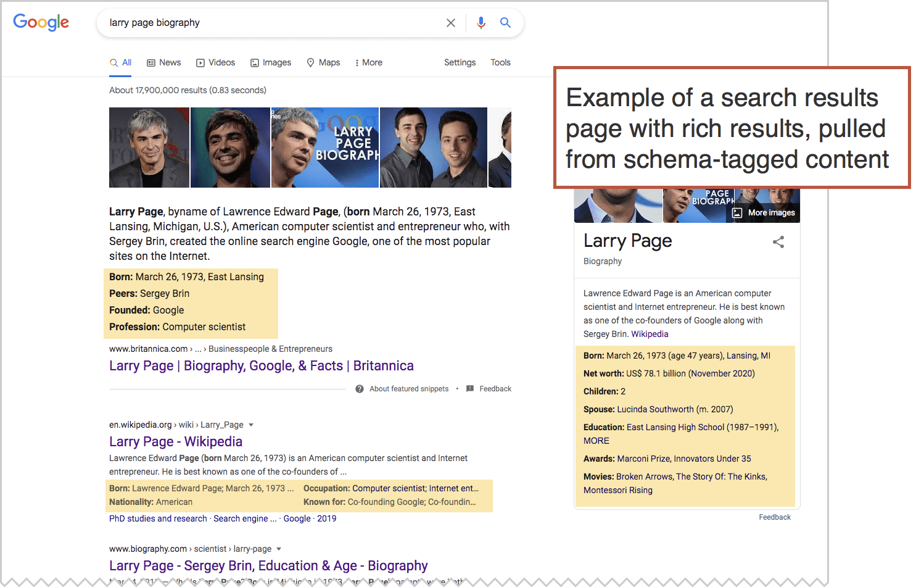Switch to the News tab
924x587 pixels.
(164, 62)
